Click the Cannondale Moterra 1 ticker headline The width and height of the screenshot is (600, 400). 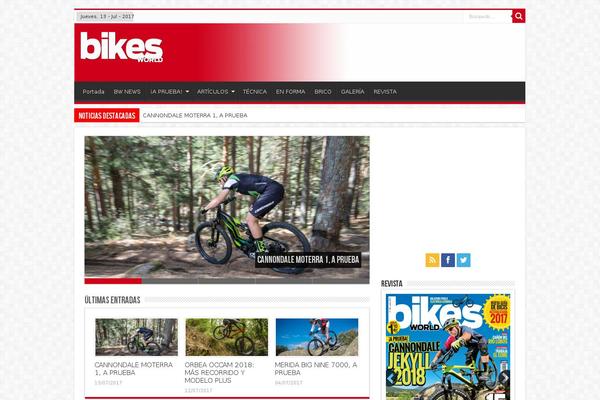(x=195, y=115)
